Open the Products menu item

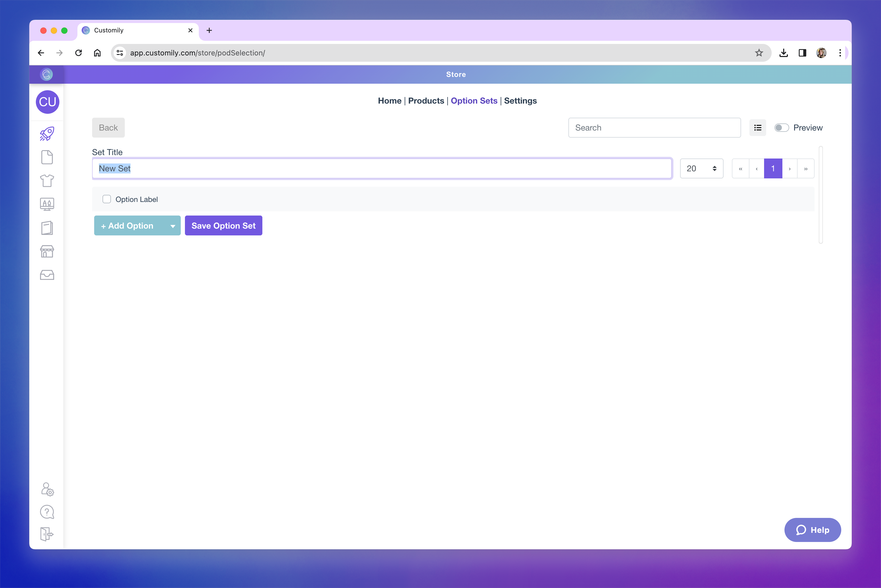pos(426,101)
